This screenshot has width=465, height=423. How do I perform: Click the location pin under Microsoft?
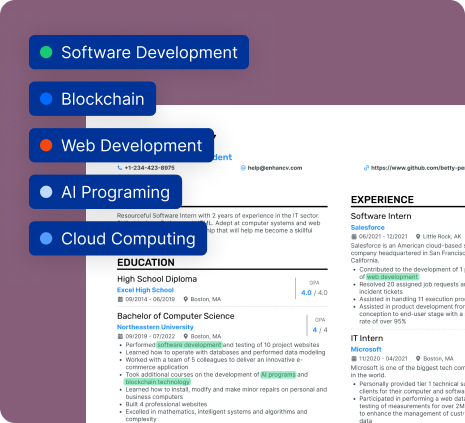(x=418, y=359)
